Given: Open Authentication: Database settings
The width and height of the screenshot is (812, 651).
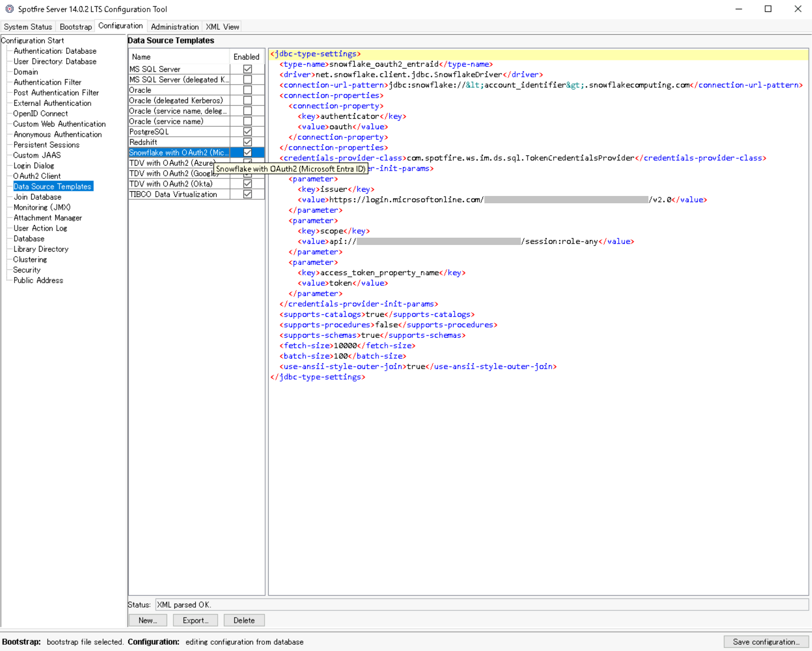Looking at the screenshot, I should click(55, 51).
